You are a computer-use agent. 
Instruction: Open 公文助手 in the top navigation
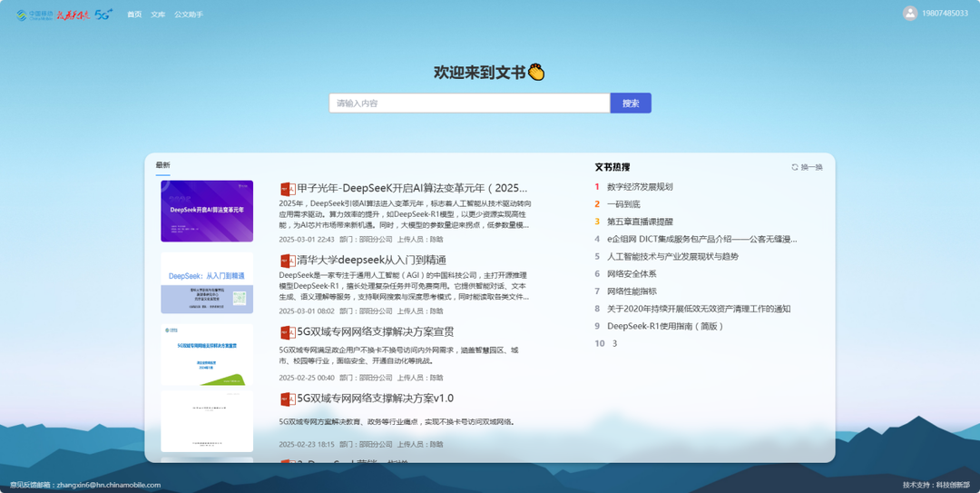189,15
